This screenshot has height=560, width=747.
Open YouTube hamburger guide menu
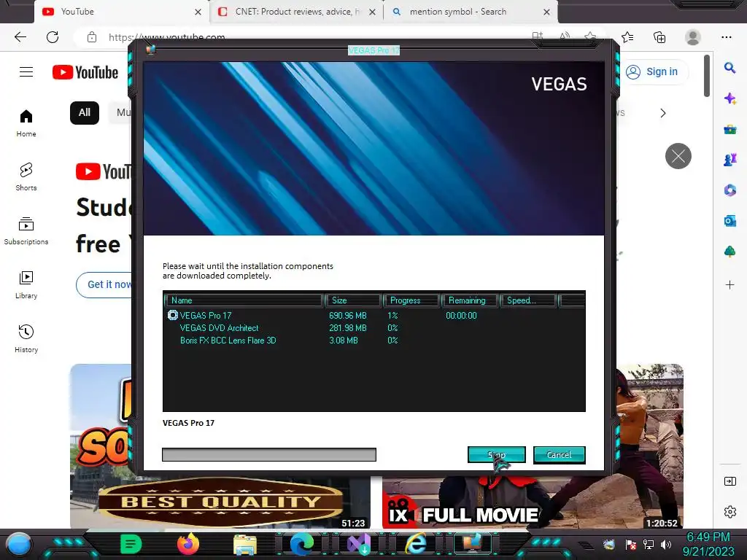tap(26, 72)
